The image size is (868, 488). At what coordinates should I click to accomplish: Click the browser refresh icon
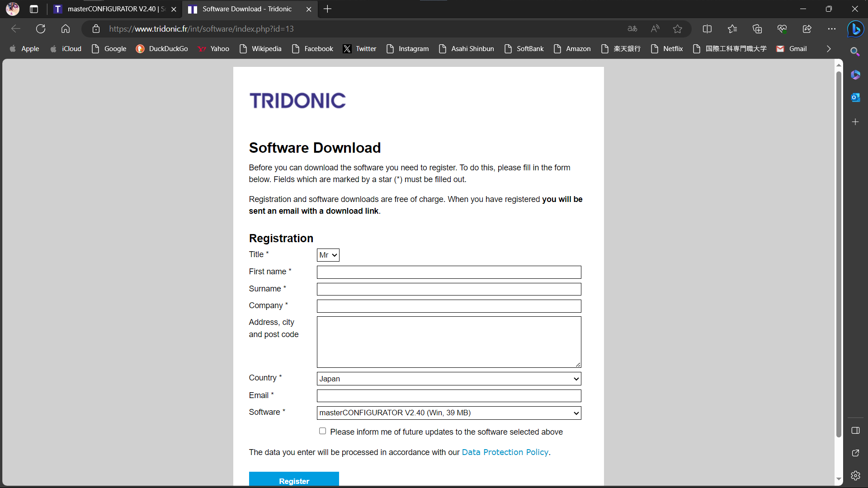click(x=41, y=29)
